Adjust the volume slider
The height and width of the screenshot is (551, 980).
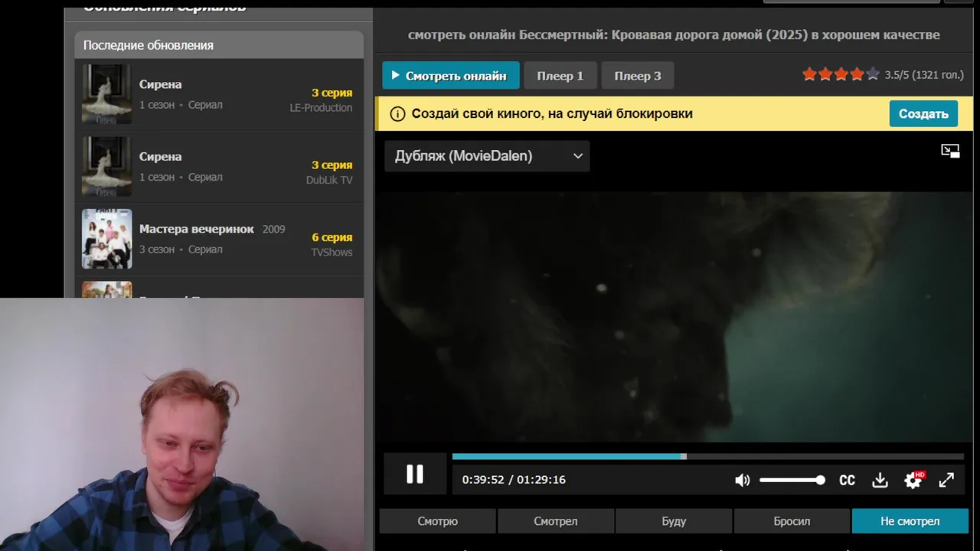(x=792, y=480)
